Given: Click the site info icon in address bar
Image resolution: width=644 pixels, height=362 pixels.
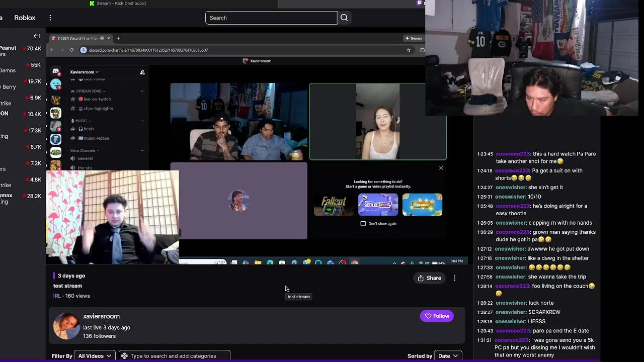Looking at the screenshot, I should [84, 50].
